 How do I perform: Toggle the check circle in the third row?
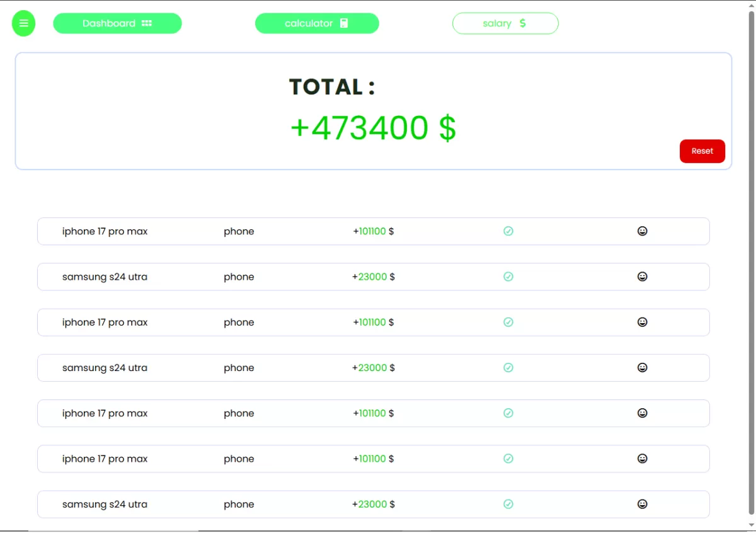(508, 322)
